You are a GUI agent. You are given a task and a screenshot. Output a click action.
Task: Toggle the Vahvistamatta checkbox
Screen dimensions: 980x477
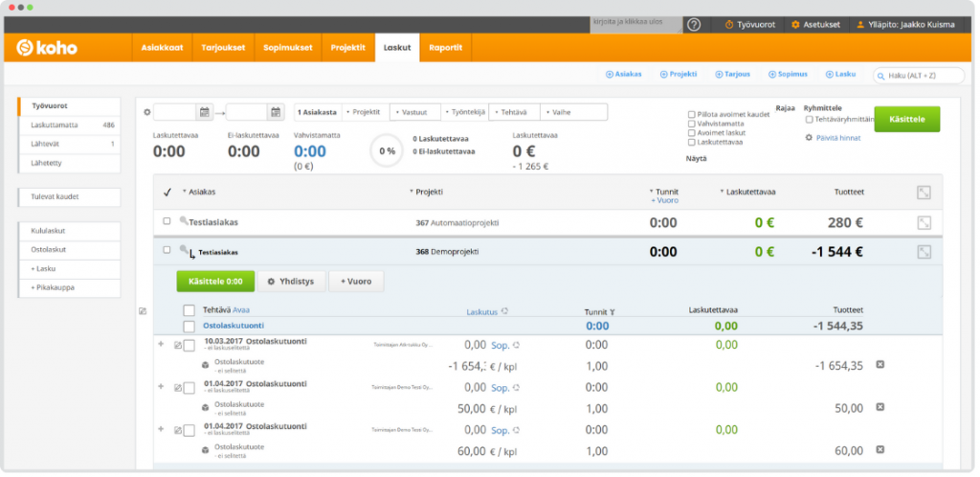pyautogui.click(x=691, y=124)
